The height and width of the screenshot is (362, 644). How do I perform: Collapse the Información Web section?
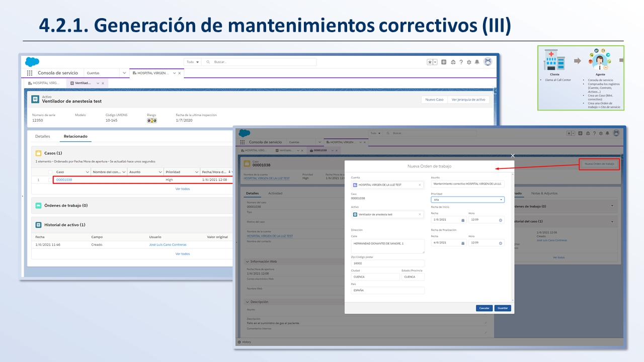(247, 261)
